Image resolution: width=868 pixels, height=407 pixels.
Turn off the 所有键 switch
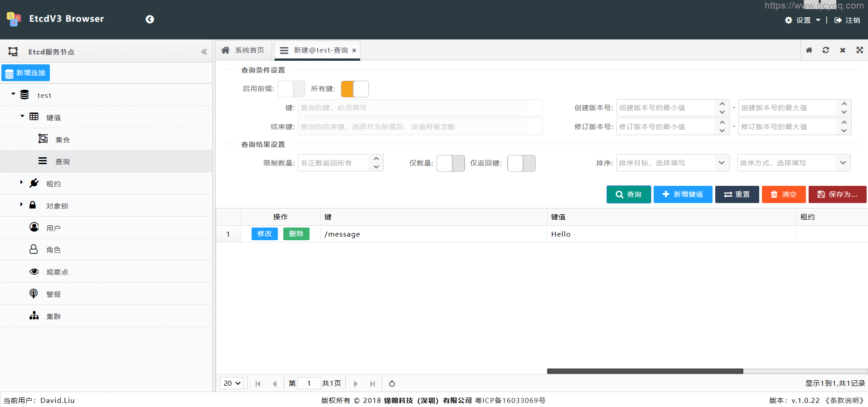coord(354,89)
